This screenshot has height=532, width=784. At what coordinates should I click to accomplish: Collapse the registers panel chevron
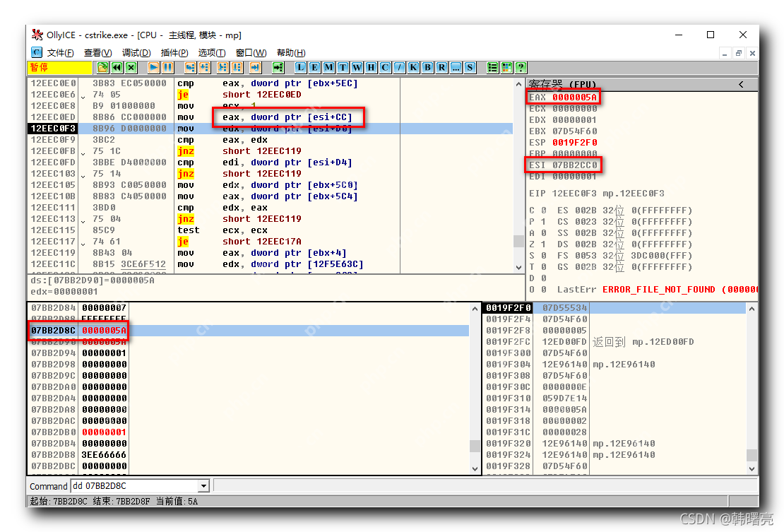coord(741,84)
